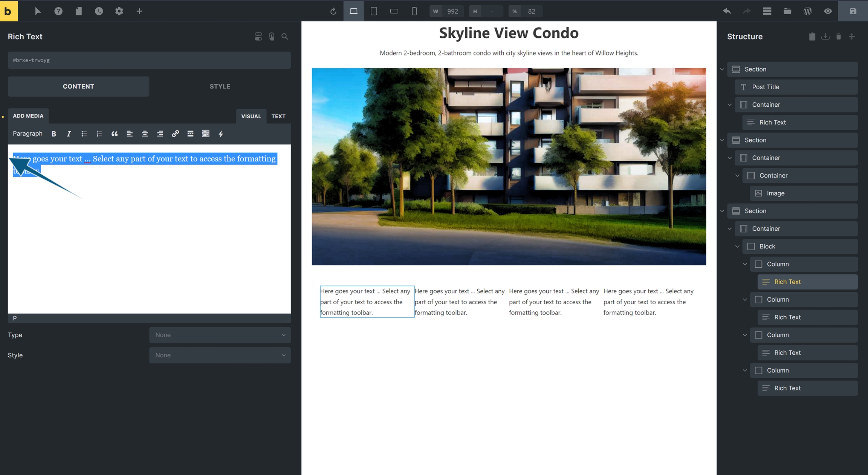Open the revisions history clock icon
The image size is (868, 475).
(x=99, y=11)
